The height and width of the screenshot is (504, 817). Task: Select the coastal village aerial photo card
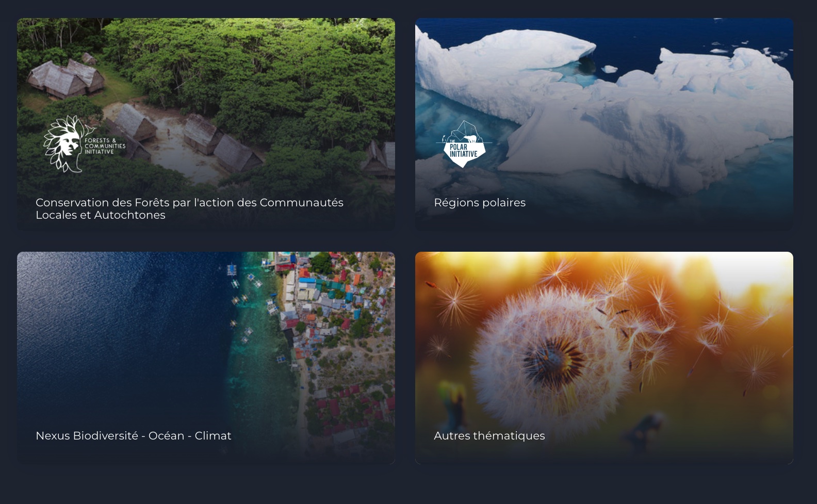point(206,357)
